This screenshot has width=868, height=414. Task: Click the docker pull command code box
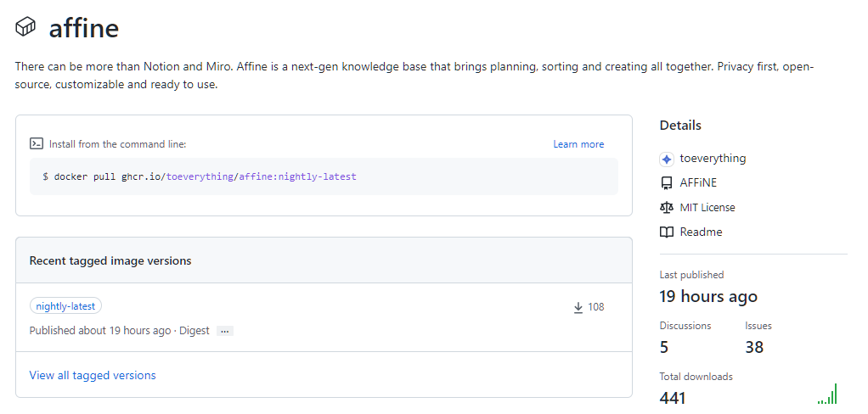[x=324, y=176]
